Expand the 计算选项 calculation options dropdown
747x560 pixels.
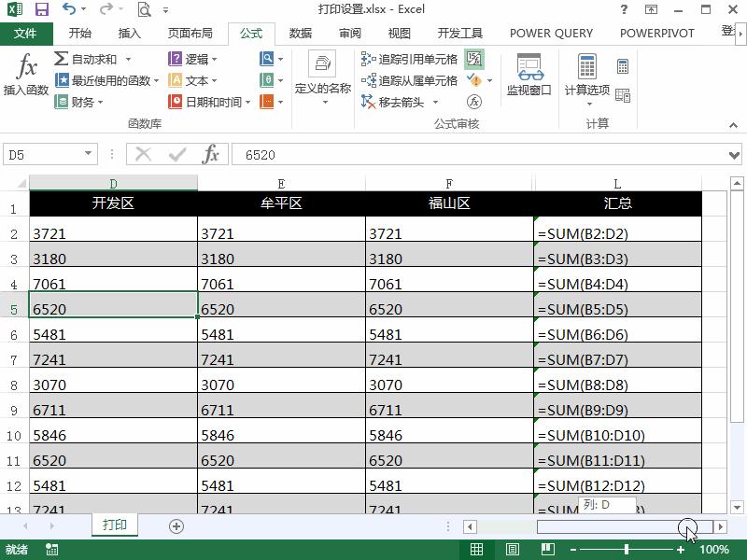tap(589, 105)
